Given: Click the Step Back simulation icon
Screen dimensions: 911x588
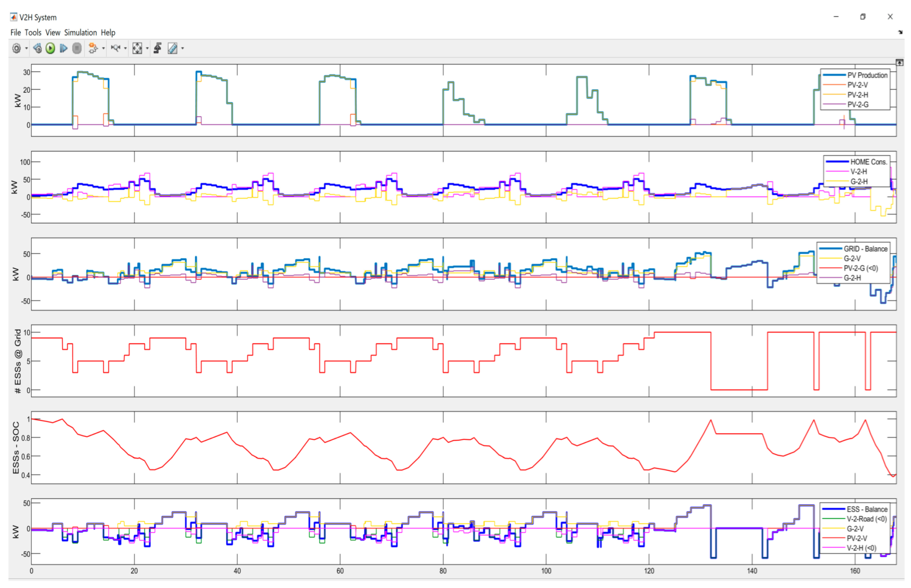Looking at the screenshot, I should 37,49.
